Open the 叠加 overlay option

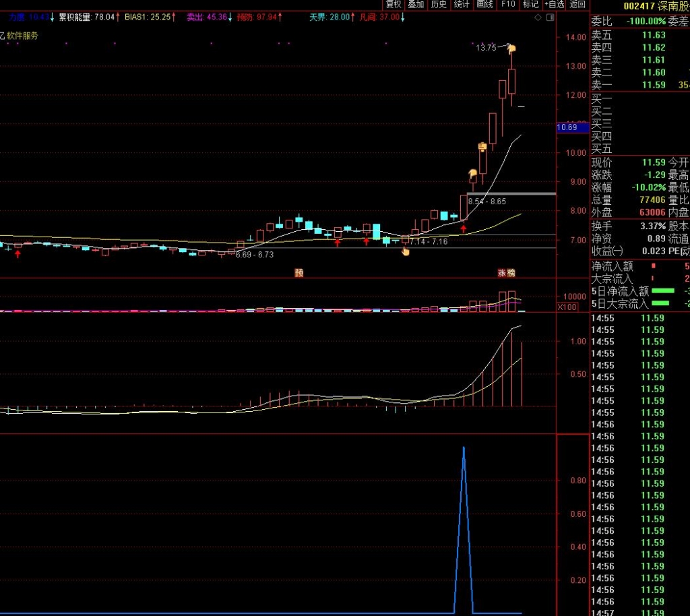tap(416, 5)
